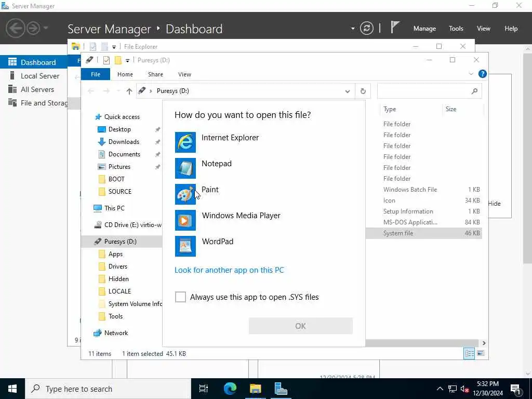Click the OK button in dialog

click(x=301, y=326)
